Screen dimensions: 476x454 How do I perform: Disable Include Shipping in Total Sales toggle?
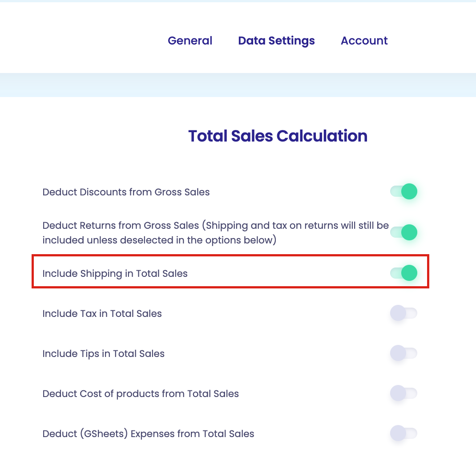click(x=404, y=273)
